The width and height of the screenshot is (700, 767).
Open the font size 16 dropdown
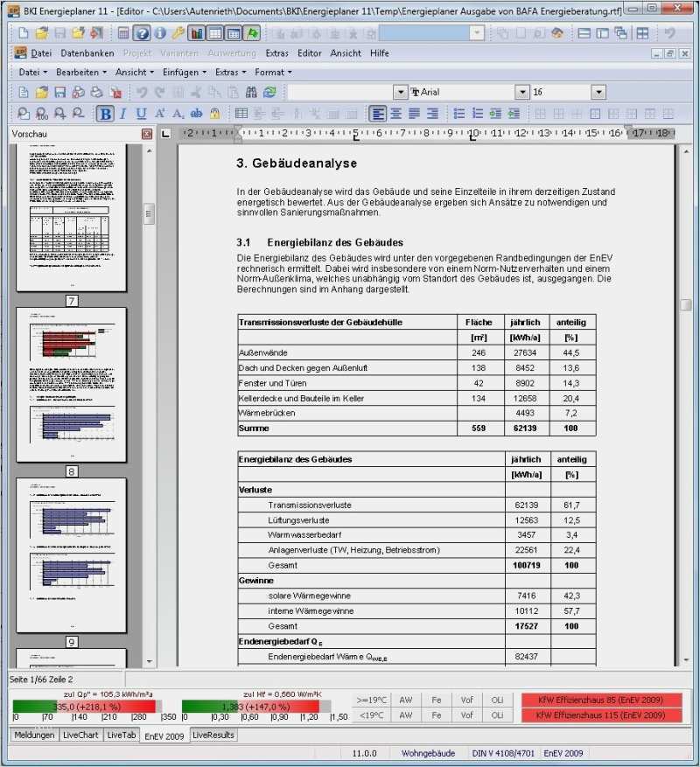[599, 91]
